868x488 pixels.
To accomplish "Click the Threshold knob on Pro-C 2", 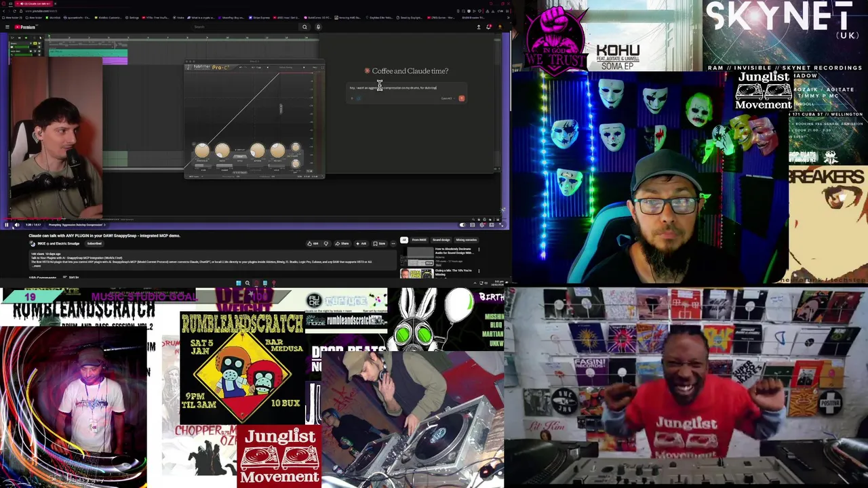I will pyautogui.click(x=202, y=150).
